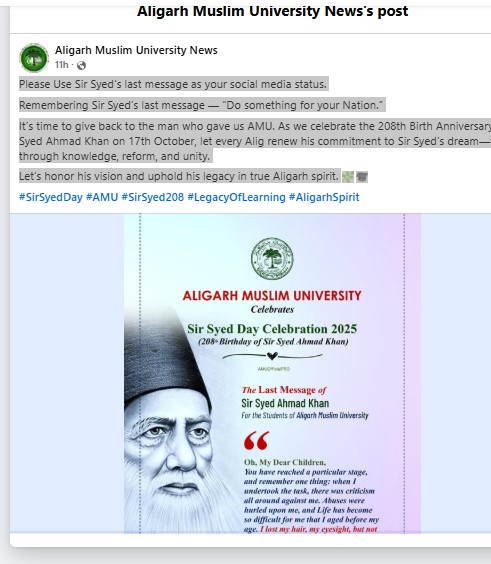The image size is (491, 564).
Task: Click the heart divider ornament in poster
Action: pyautogui.click(x=272, y=356)
